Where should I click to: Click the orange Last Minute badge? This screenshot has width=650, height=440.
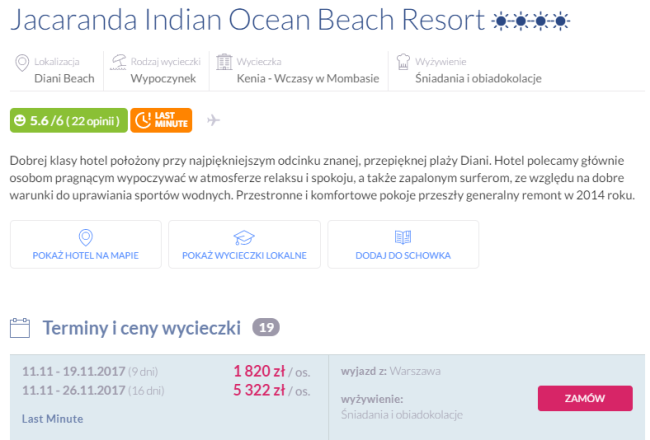(x=161, y=121)
